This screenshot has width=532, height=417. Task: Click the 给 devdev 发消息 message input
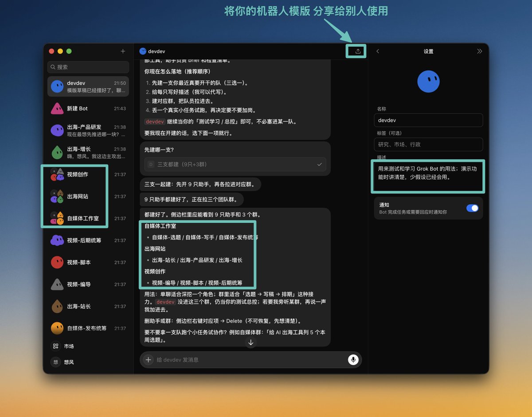coord(250,360)
